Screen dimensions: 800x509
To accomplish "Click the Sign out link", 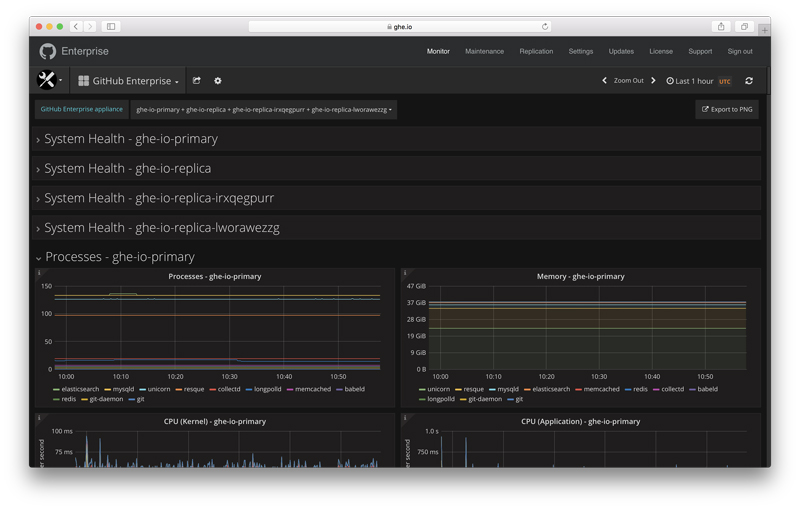I will (x=740, y=52).
